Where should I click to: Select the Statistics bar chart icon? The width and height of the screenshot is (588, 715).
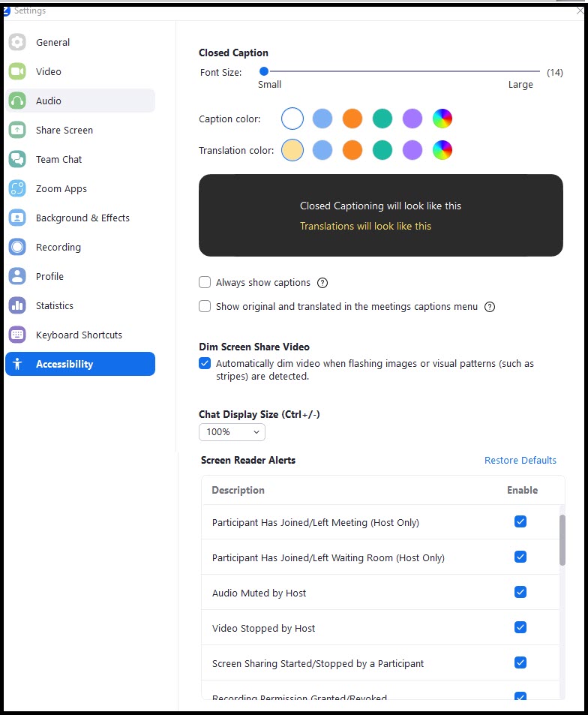(17, 305)
